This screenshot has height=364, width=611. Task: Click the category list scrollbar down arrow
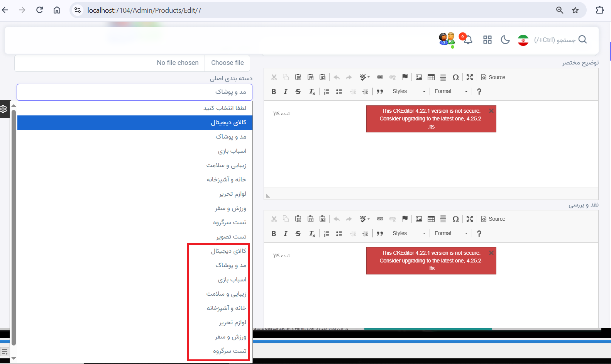click(14, 359)
